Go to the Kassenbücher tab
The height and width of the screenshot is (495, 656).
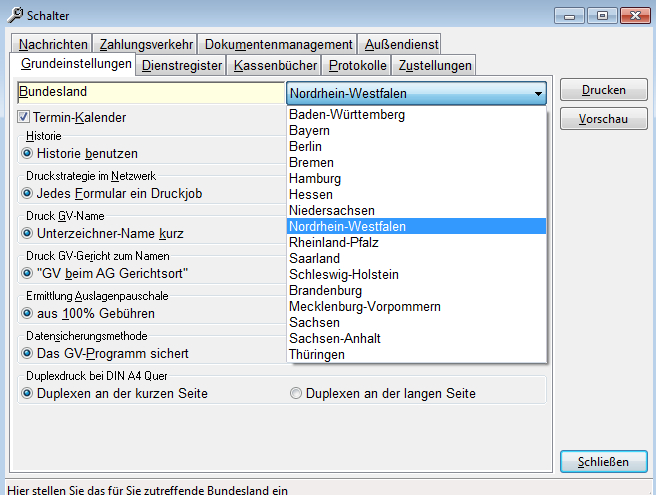[276, 66]
